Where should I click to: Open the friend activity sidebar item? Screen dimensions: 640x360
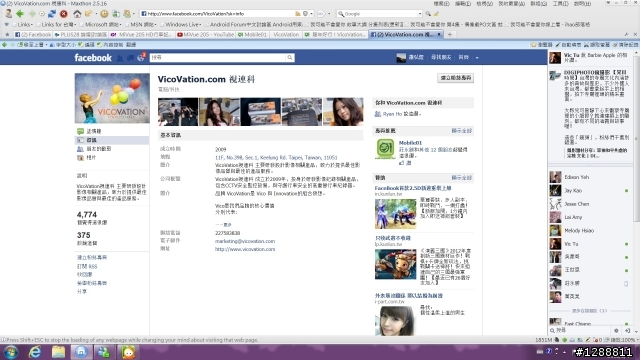point(112,149)
